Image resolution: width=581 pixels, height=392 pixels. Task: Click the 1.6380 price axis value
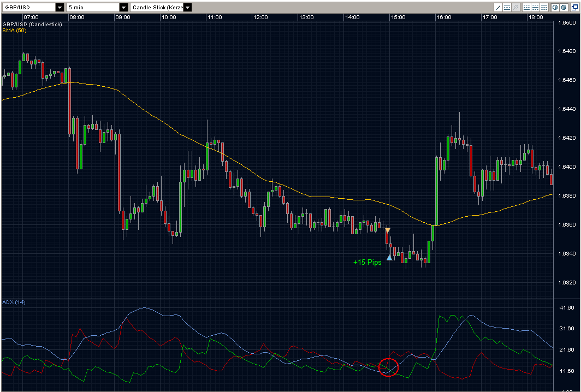pos(567,195)
